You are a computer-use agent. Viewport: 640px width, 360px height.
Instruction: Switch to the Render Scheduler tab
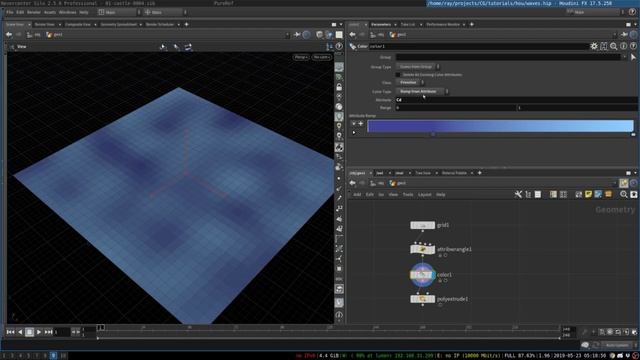pyautogui.click(x=160, y=24)
